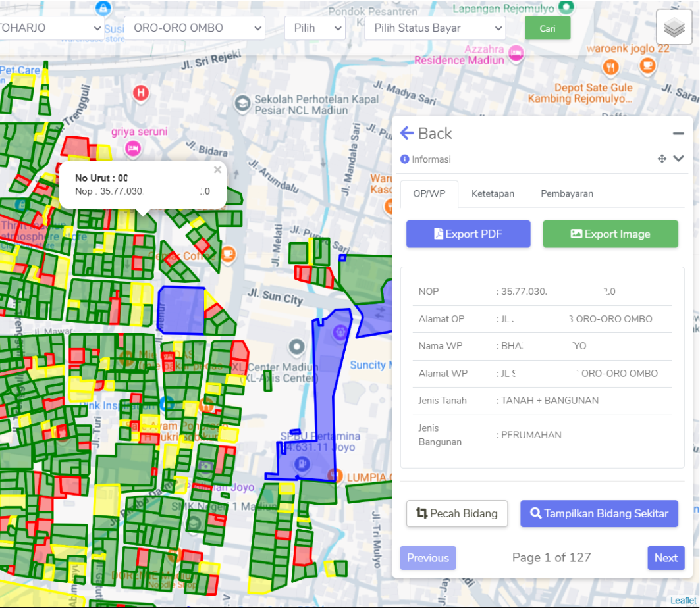Image resolution: width=700 pixels, height=610 pixels.
Task: Click the purple camera marker in blue parcel
Action: 340,332
